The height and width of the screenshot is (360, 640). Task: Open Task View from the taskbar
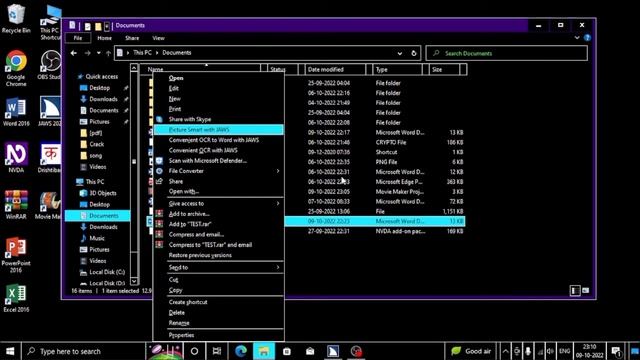click(217, 351)
